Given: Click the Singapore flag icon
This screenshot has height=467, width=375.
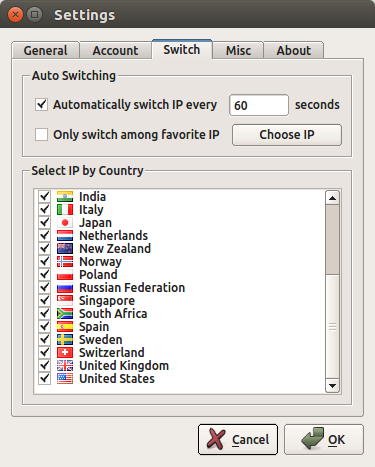Looking at the screenshot, I should point(65,301).
